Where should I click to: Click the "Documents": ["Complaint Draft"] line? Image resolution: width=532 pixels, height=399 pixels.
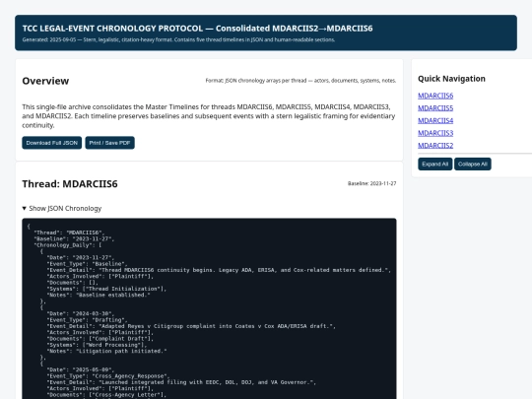(x=100, y=339)
